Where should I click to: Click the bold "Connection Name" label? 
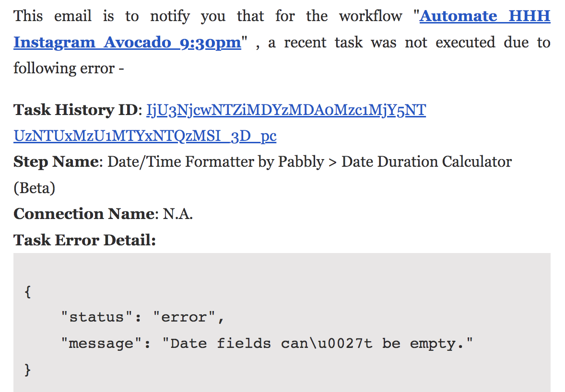(84, 214)
